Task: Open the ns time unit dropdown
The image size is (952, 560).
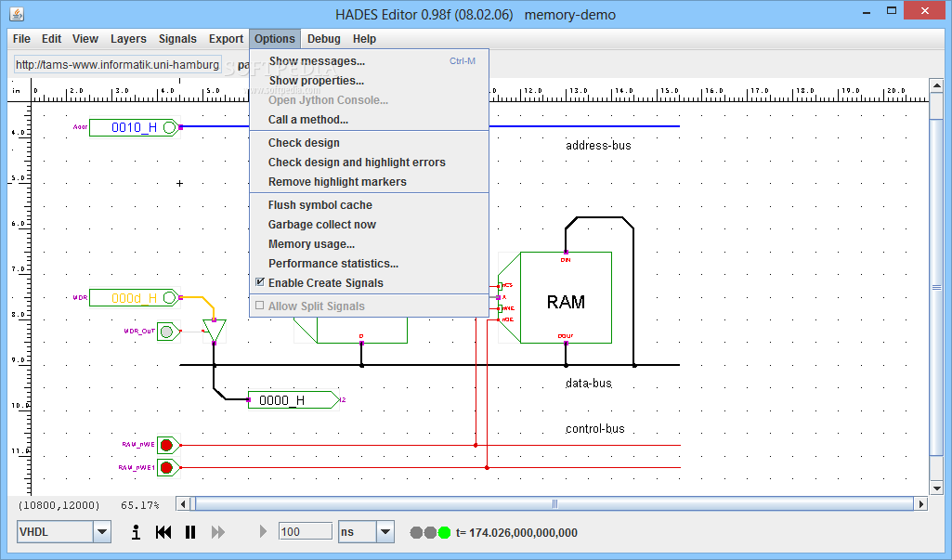Action: (385, 532)
